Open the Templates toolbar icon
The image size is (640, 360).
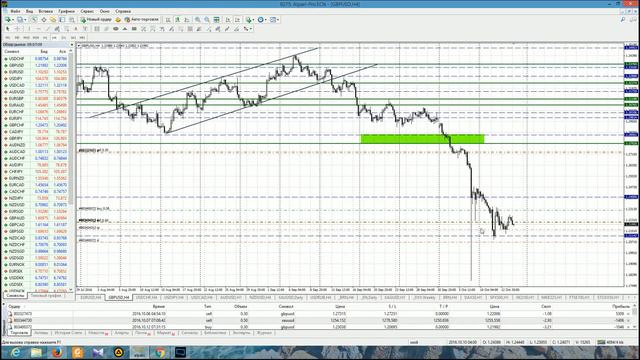[273, 20]
